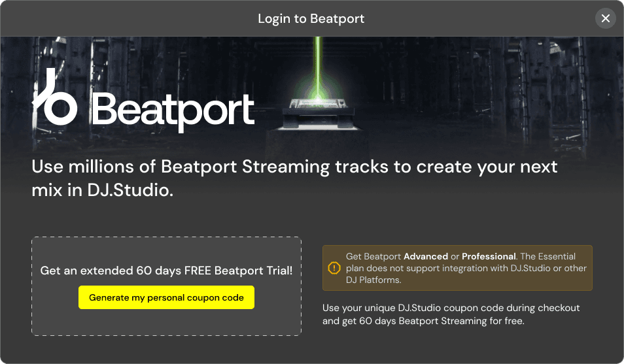Click the 'Use millions of Beatport Streaming' headline

[294, 167]
